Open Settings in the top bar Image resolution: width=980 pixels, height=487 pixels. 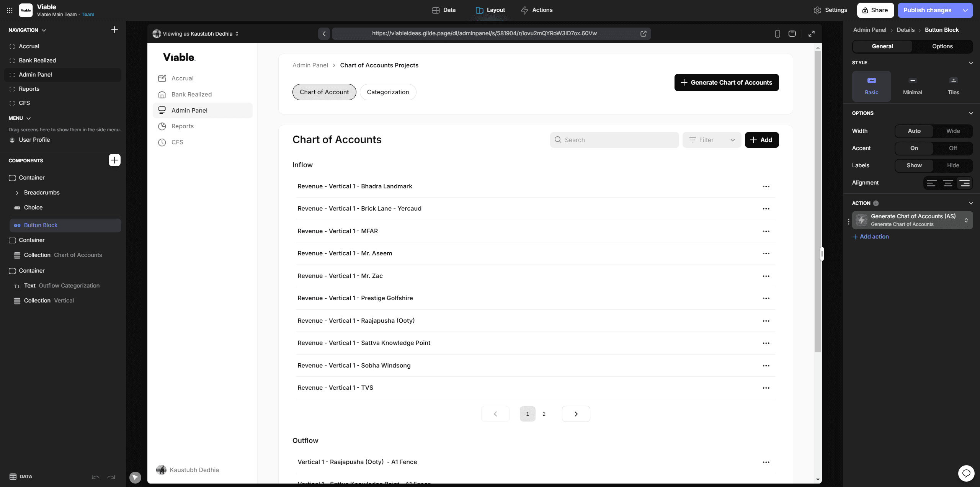tap(830, 10)
